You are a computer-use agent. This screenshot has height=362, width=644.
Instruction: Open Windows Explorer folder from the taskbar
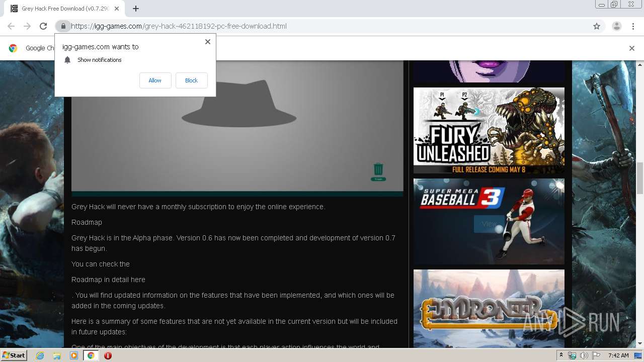(57, 355)
